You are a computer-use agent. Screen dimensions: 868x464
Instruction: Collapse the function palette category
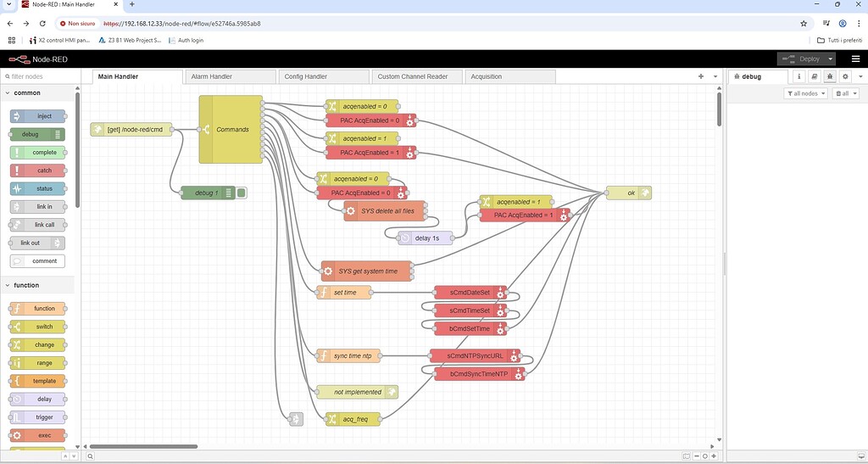tap(8, 285)
